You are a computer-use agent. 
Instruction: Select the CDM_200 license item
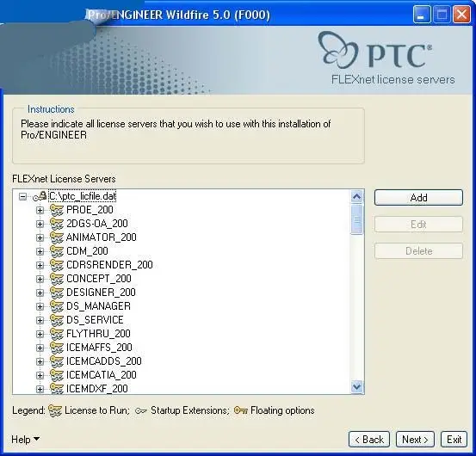click(87, 251)
